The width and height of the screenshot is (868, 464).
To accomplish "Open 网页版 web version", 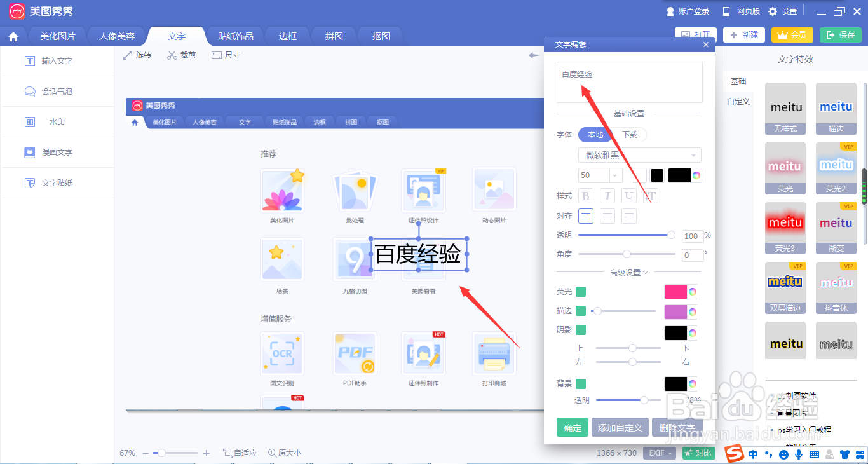I will tap(741, 11).
